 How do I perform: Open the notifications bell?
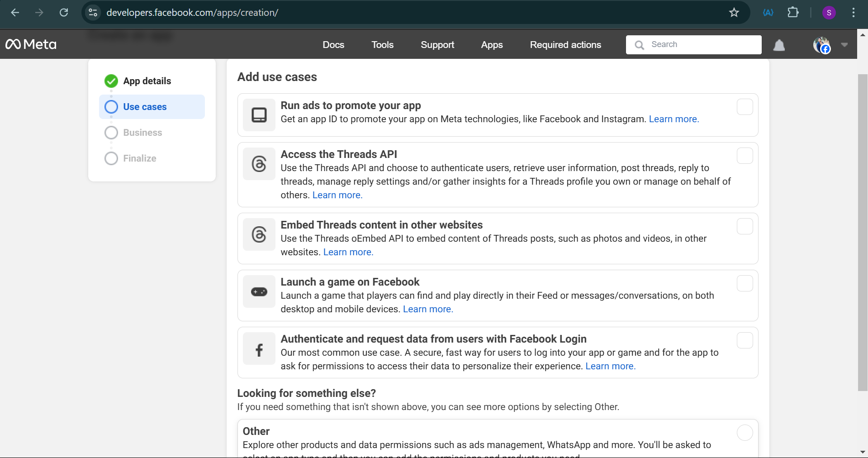[779, 45]
